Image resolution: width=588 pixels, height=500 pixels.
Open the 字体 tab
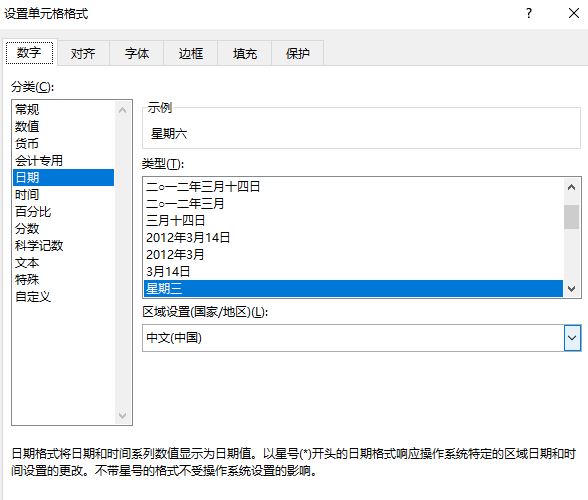[137, 53]
